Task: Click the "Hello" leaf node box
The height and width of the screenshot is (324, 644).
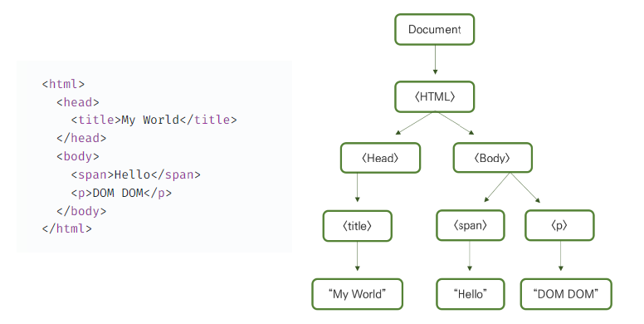Action: click(x=471, y=294)
